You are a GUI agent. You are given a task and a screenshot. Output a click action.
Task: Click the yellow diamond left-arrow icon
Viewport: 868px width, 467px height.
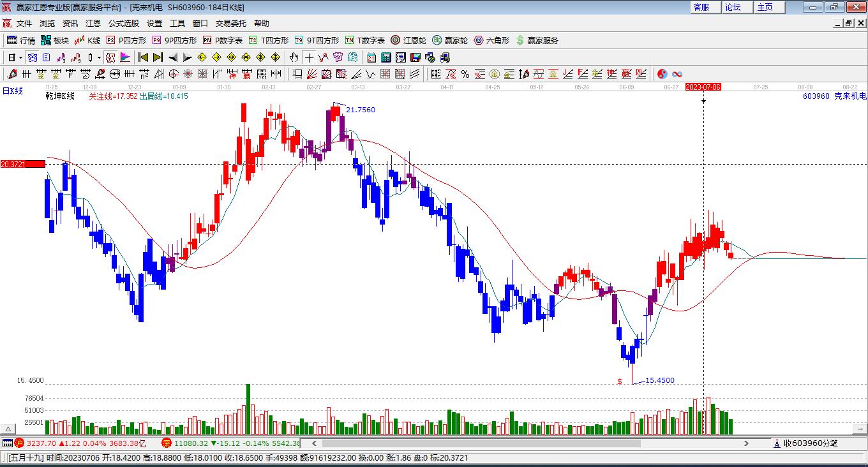point(202,57)
